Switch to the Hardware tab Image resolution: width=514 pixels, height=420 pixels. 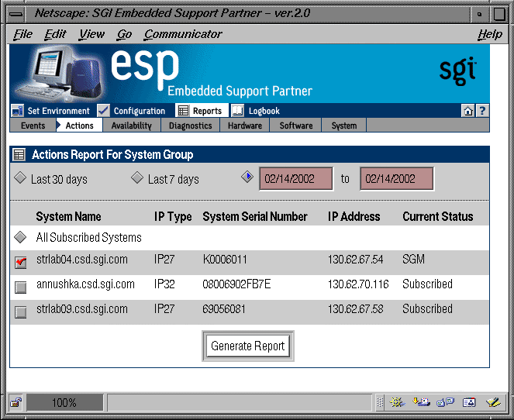pos(244,126)
